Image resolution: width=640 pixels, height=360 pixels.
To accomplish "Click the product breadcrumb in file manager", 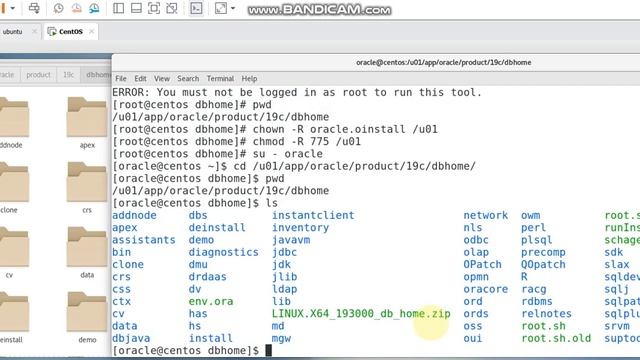I will click(38, 75).
